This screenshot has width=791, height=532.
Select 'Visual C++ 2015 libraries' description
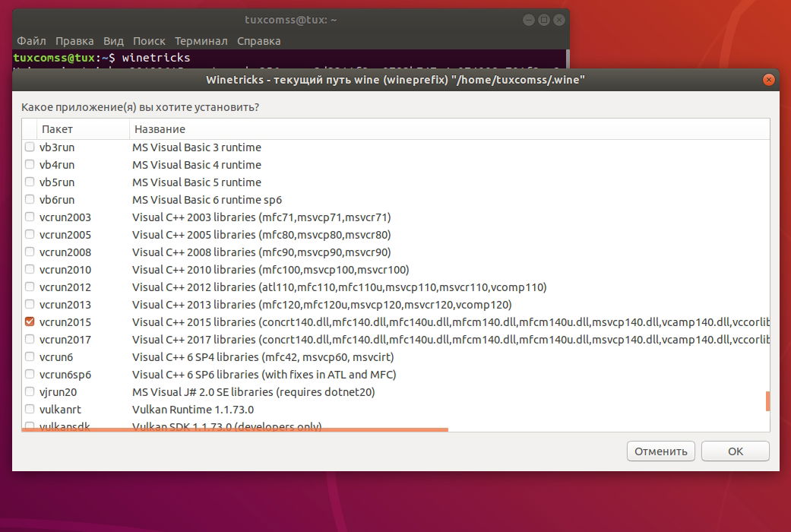click(x=451, y=322)
